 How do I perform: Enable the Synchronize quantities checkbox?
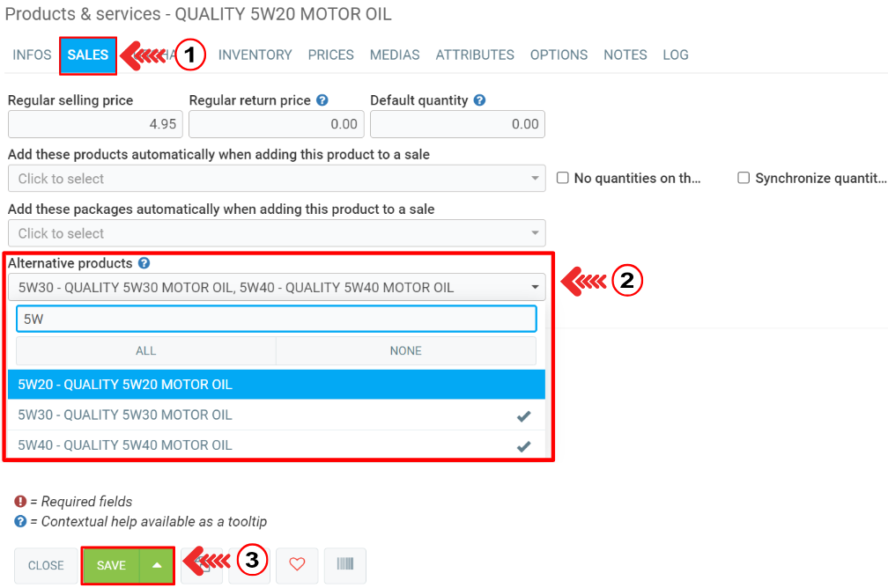click(744, 178)
